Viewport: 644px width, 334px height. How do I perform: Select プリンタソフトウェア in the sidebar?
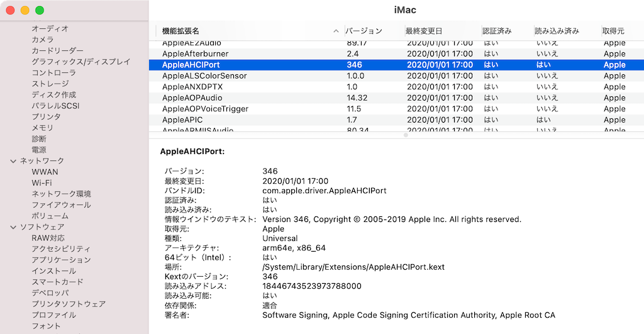click(69, 304)
